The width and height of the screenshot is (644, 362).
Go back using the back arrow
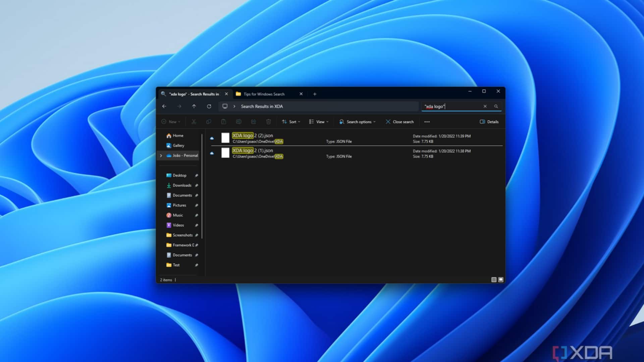[164, 106]
